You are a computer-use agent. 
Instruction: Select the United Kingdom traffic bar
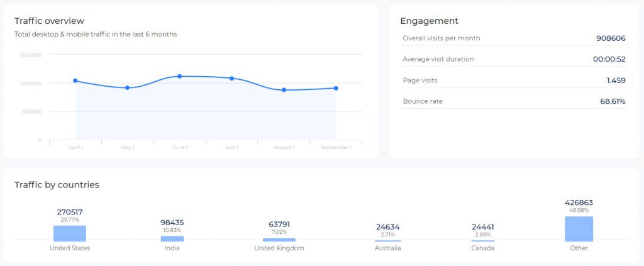click(279, 240)
